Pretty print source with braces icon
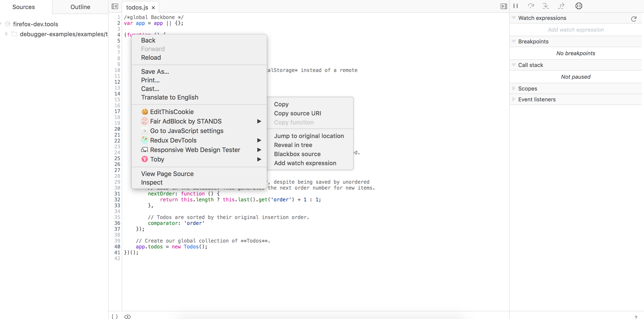This screenshot has height=319, width=644. click(x=115, y=316)
